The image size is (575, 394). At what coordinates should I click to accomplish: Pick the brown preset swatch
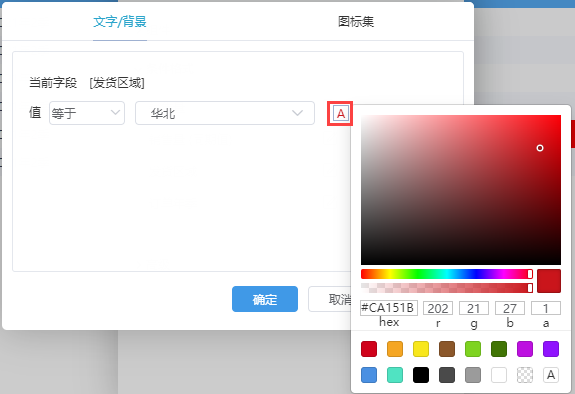tap(447, 349)
